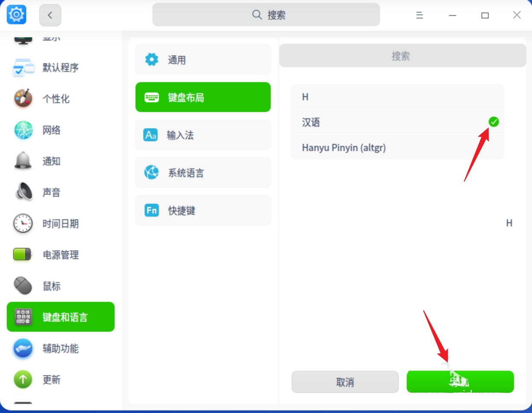Open Power Management (电源管理) settings
The height and width of the screenshot is (413, 532).
pyautogui.click(x=61, y=255)
